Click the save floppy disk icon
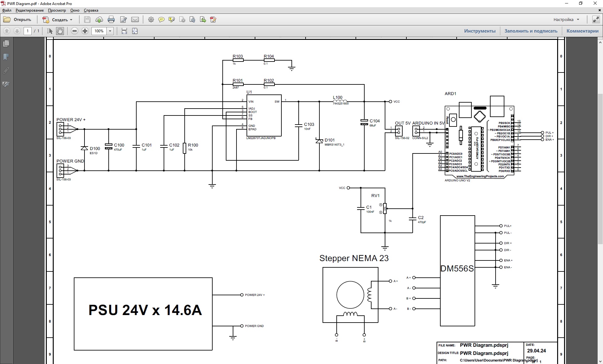 click(87, 19)
